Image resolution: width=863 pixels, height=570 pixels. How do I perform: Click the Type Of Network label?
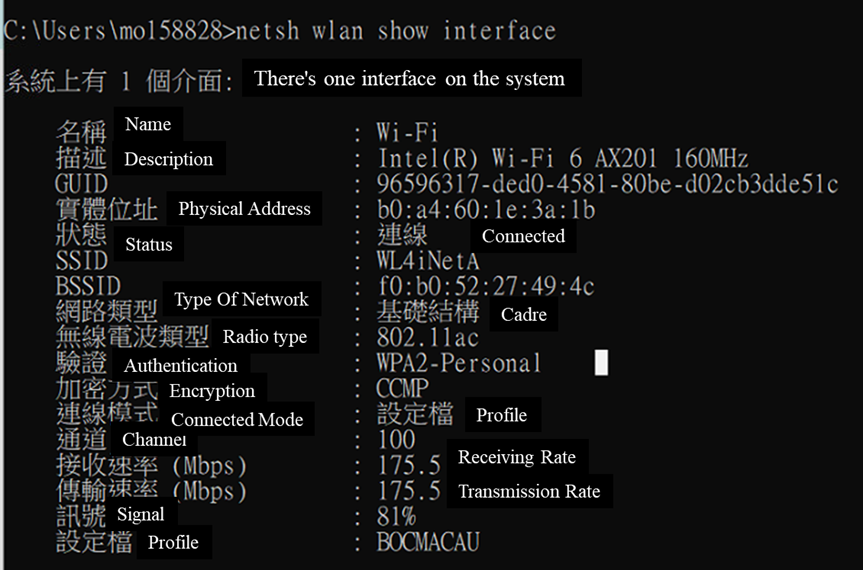coord(241,299)
